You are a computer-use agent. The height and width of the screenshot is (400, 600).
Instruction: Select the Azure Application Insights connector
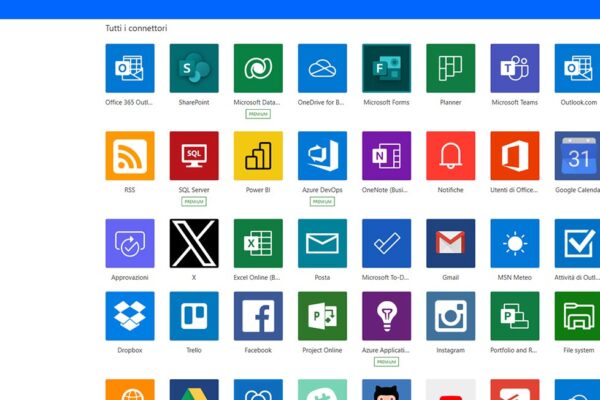(x=386, y=316)
